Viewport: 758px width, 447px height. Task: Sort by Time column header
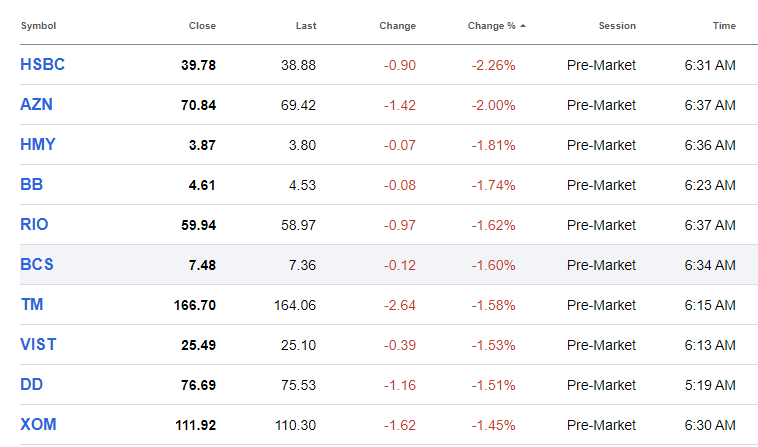(724, 25)
